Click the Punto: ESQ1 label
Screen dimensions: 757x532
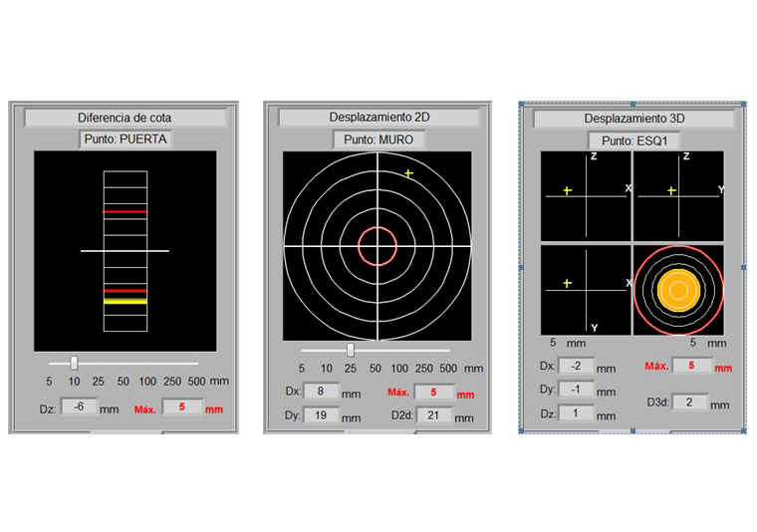click(631, 140)
